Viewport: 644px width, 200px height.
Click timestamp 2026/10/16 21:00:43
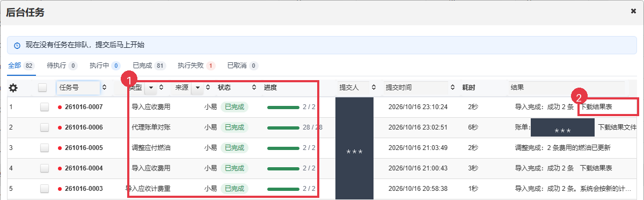(x=418, y=168)
